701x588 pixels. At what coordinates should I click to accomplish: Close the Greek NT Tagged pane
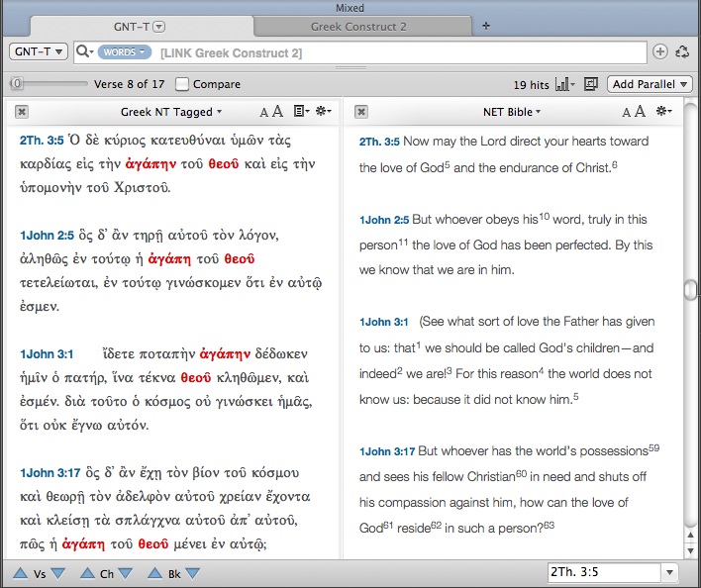point(22,112)
